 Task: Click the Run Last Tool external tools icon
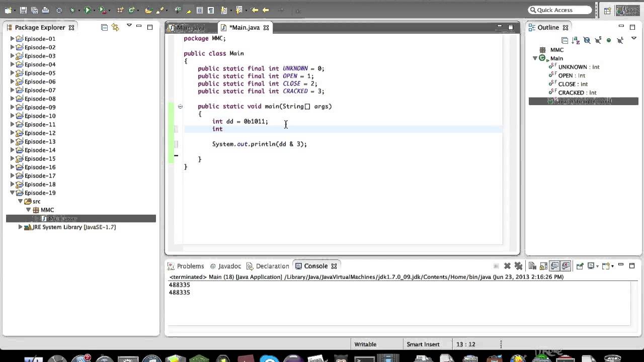(102, 10)
